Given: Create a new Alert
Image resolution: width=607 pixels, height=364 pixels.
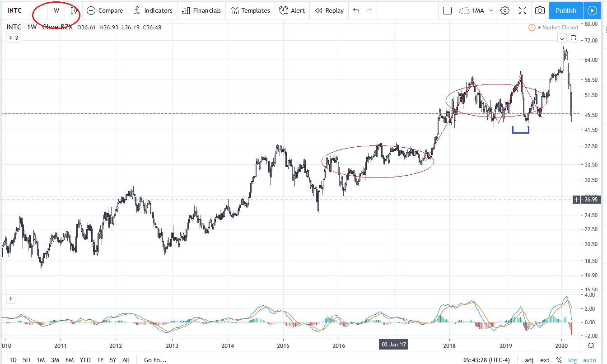Looking at the screenshot, I should point(292,10).
